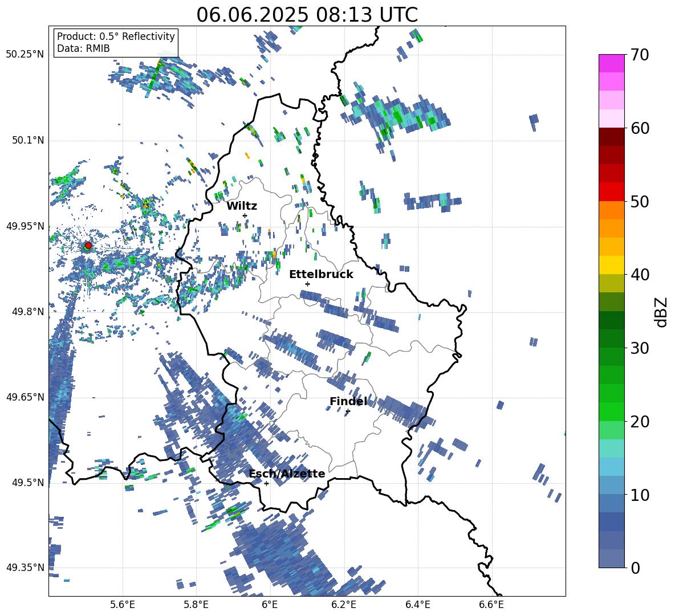The image size is (675, 616).
Task: Click the Wiltz station cross marker
Action: [245, 215]
